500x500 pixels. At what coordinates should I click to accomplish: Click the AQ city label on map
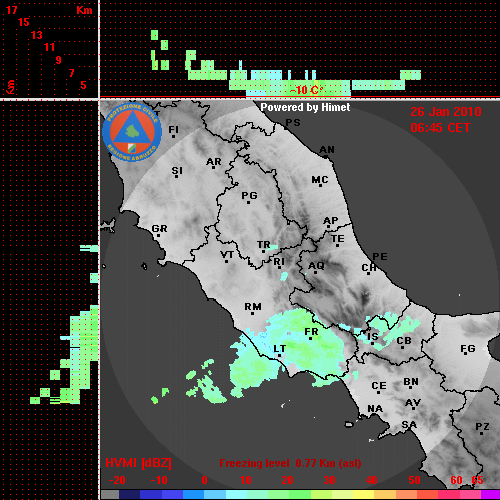point(316,266)
